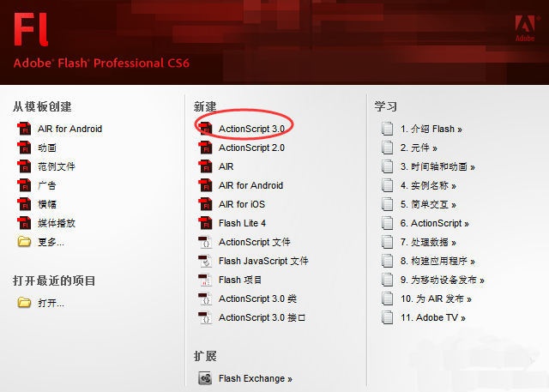Open the 媒体播放 template category
The width and height of the screenshot is (549, 392).
tap(57, 223)
